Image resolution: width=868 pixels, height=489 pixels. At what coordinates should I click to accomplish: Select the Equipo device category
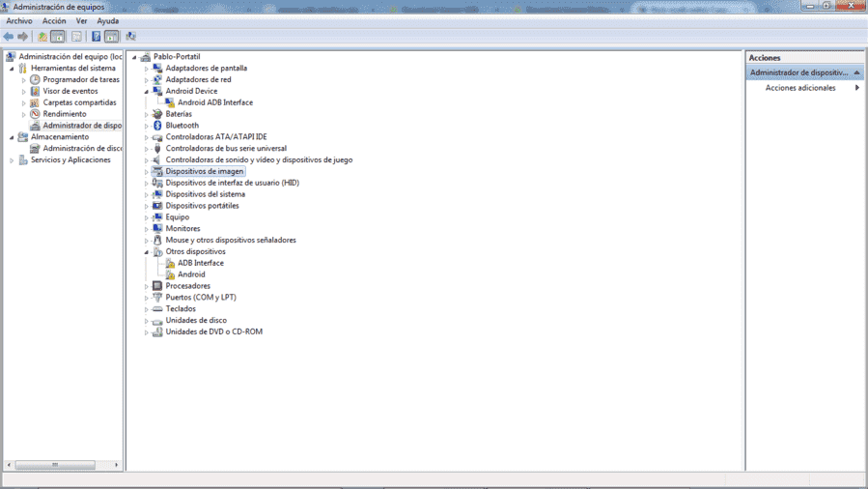tap(177, 217)
